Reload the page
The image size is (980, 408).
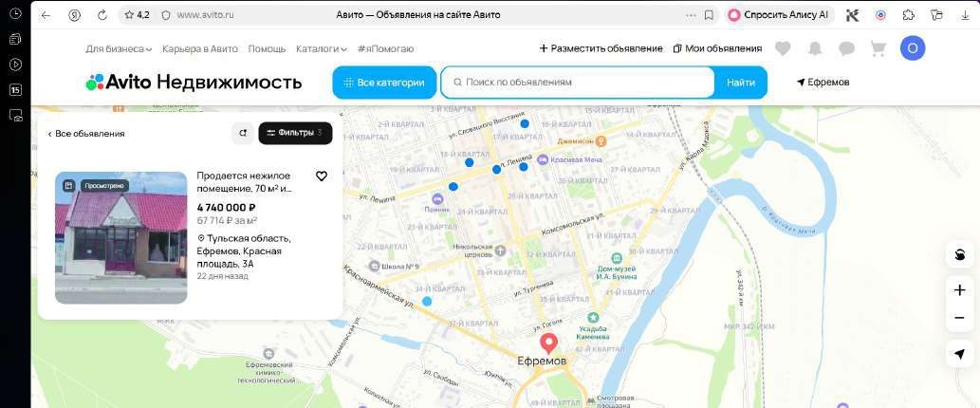tap(102, 15)
